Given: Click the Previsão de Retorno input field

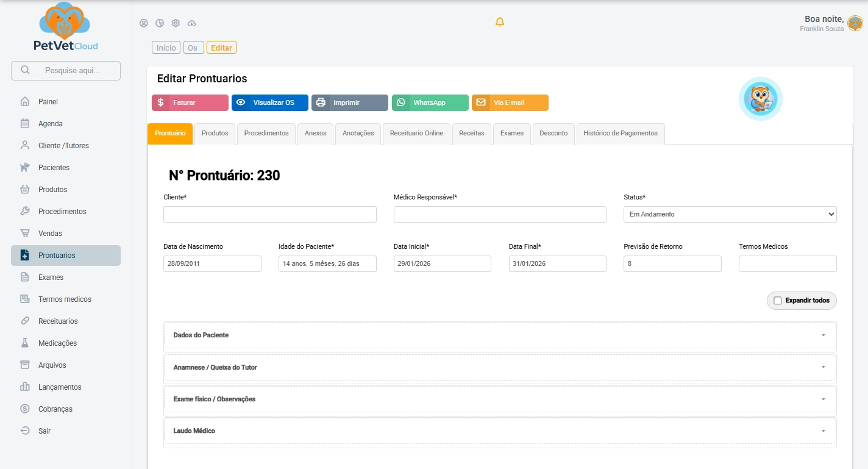Looking at the screenshot, I should (672, 264).
